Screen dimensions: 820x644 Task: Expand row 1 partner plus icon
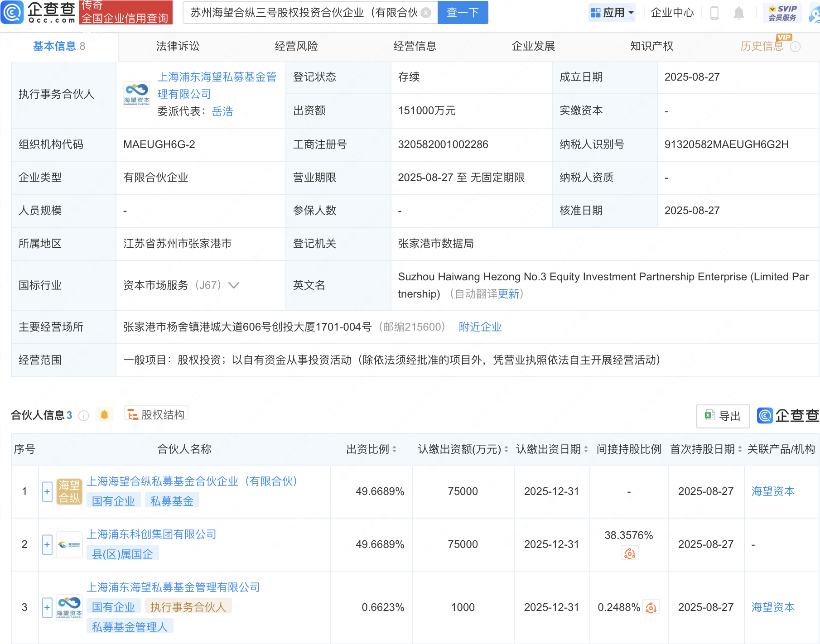pos(47,491)
